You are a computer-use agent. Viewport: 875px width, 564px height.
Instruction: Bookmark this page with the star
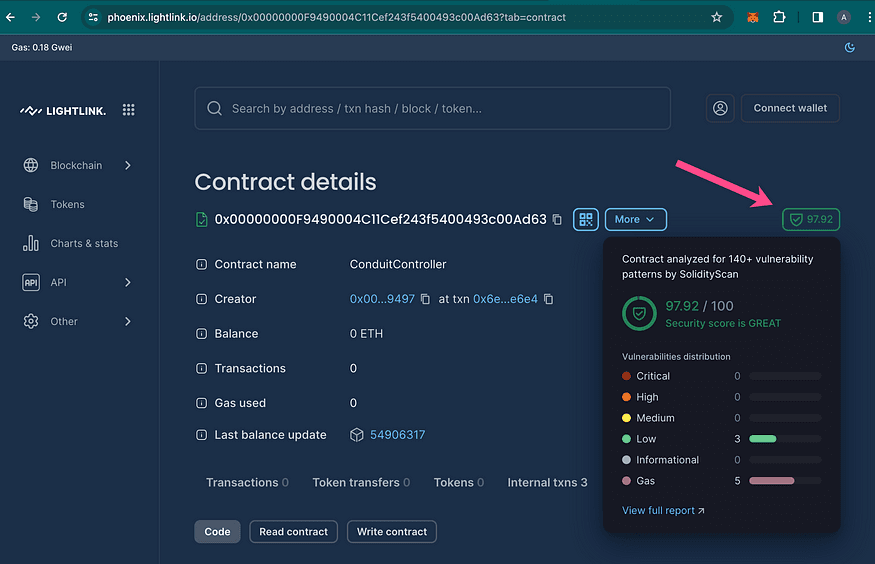point(717,17)
